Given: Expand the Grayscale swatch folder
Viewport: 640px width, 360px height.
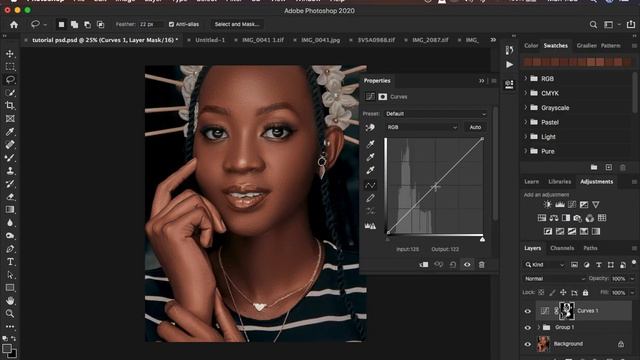Looking at the screenshot, I should 526,108.
